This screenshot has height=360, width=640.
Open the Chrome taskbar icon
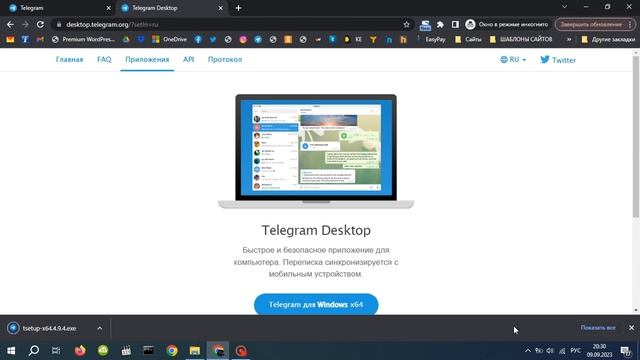click(x=172, y=351)
